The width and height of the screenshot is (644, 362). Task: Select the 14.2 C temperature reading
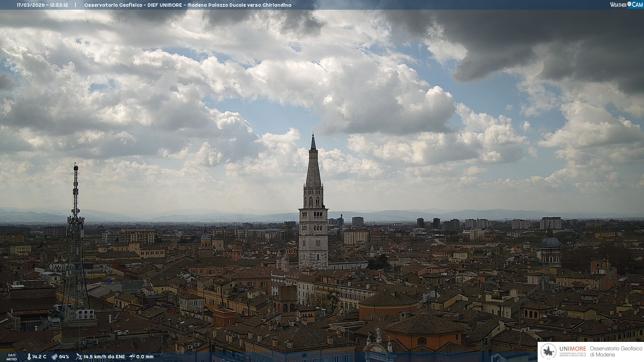(x=39, y=357)
